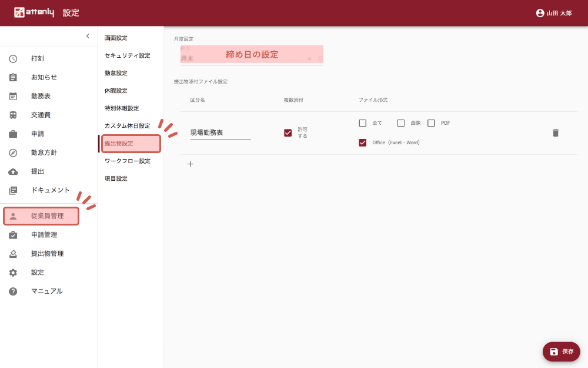588x368 pixels.
Task: Collapse the sidebar with the chevron arrow
Action: pyautogui.click(x=88, y=36)
